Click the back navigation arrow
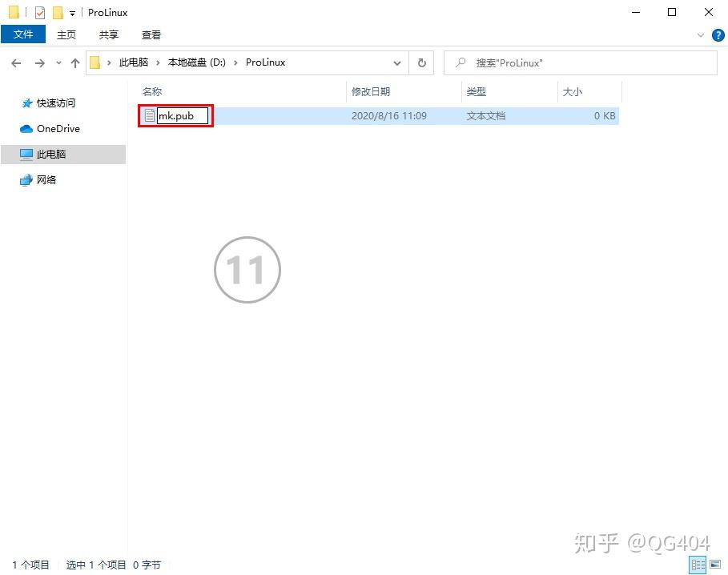 click(16, 62)
